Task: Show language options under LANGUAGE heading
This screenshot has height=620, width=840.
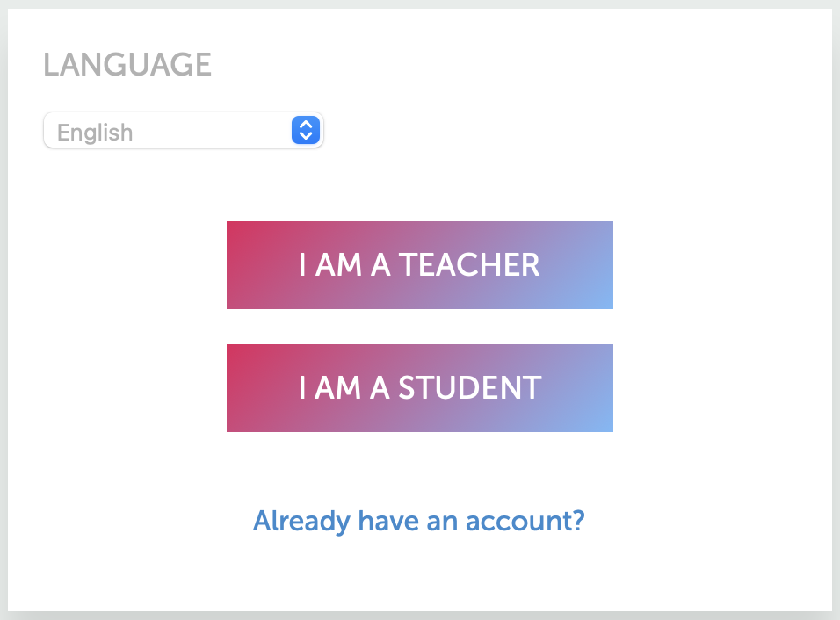Action: point(183,131)
